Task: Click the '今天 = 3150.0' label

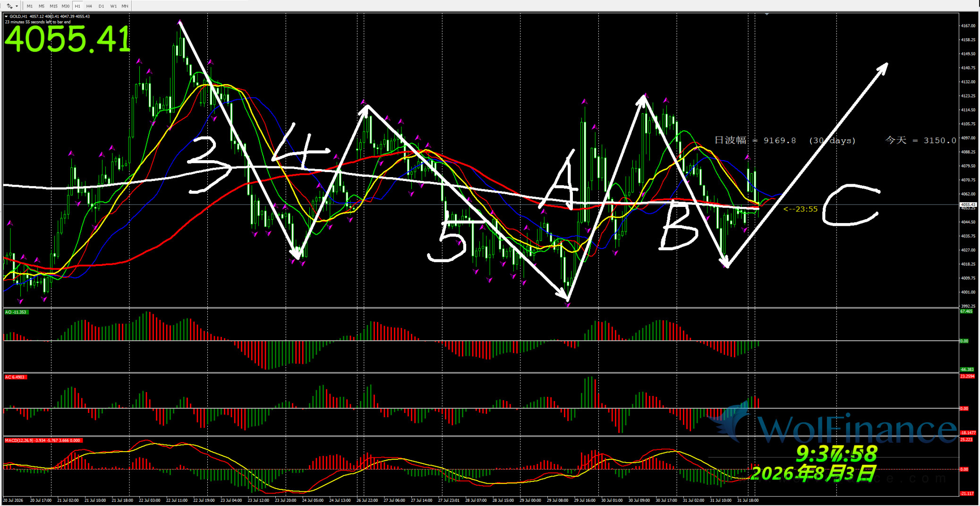Action: 920,140
